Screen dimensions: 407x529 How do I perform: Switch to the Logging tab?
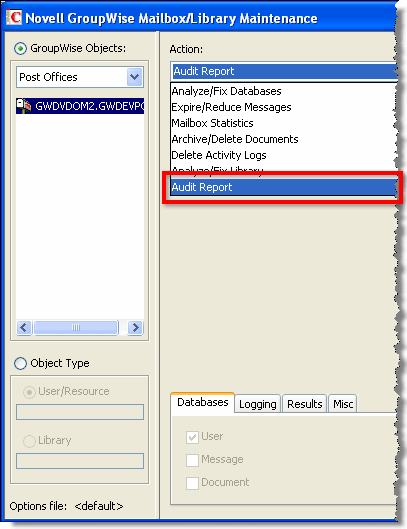tap(257, 404)
